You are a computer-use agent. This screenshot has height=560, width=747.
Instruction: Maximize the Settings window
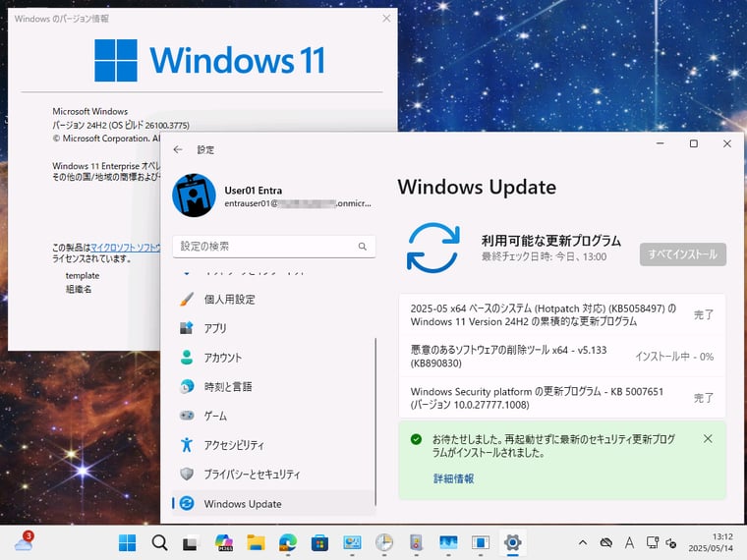694,143
